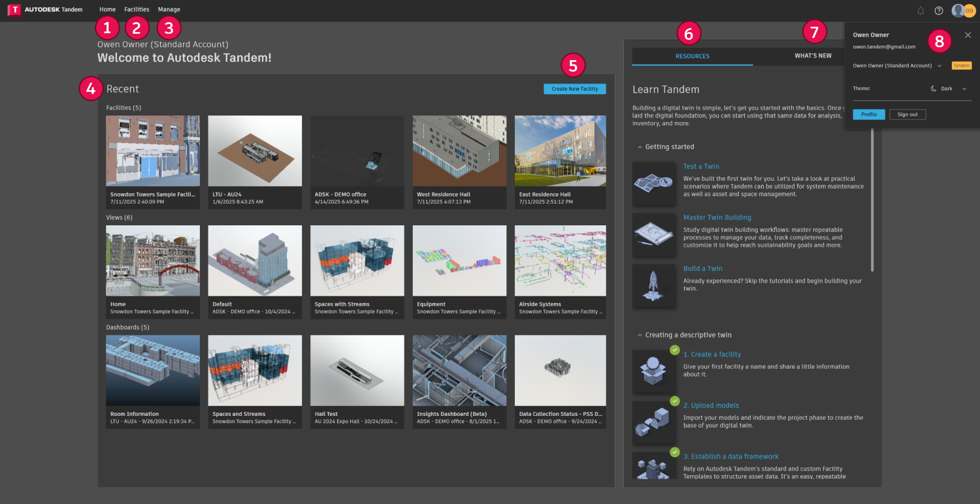This screenshot has width=980, height=504.
Task: Open the Data Collection Status dashboard card
Action: (561, 382)
